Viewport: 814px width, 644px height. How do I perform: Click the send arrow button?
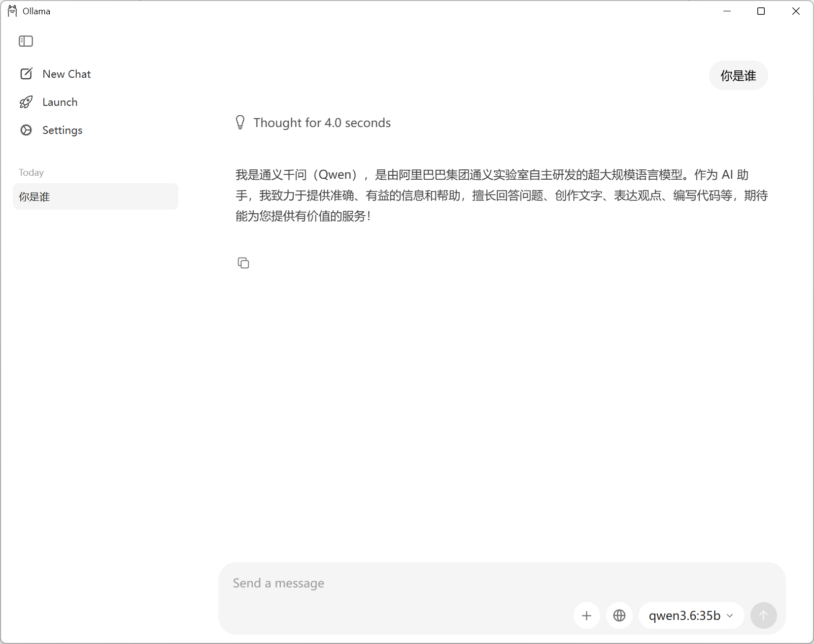point(763,615)
